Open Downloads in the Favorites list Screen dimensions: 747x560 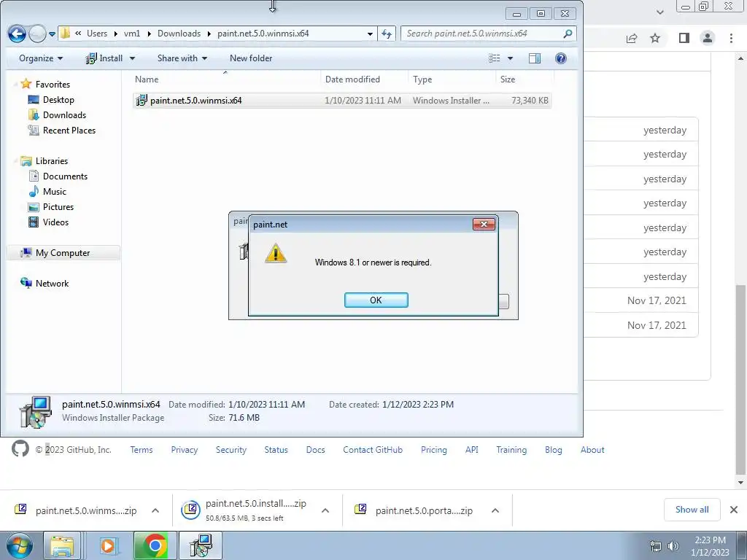click(64, 114)
